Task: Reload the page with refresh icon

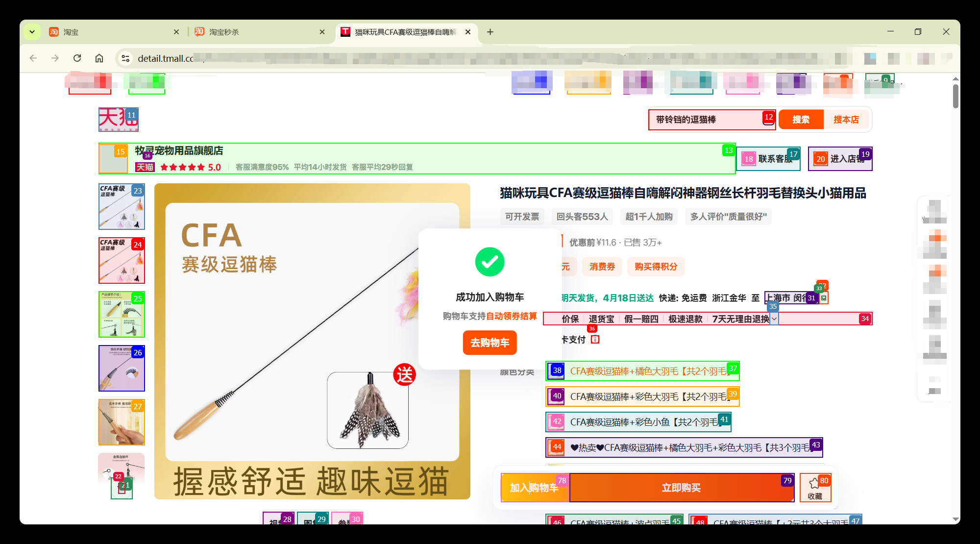Action: [77, 58]
